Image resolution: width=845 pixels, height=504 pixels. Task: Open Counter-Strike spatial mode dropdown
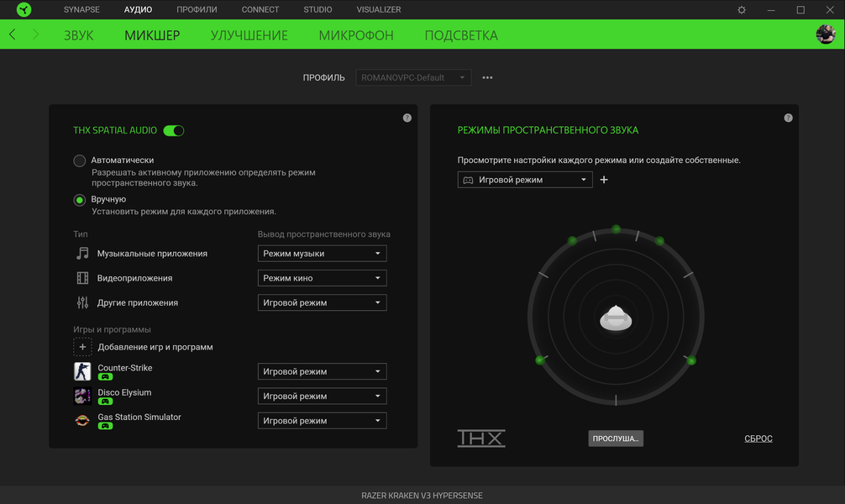tap(323, 371)
